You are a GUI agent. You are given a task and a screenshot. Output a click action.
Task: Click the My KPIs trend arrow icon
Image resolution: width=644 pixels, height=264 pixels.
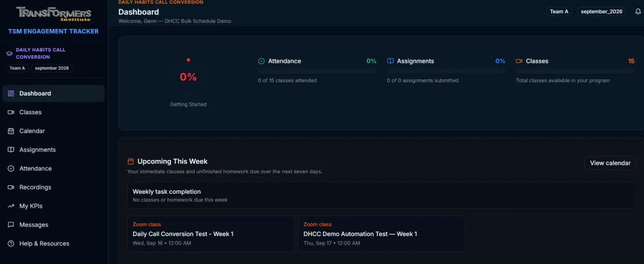click(x=11, y=206)
